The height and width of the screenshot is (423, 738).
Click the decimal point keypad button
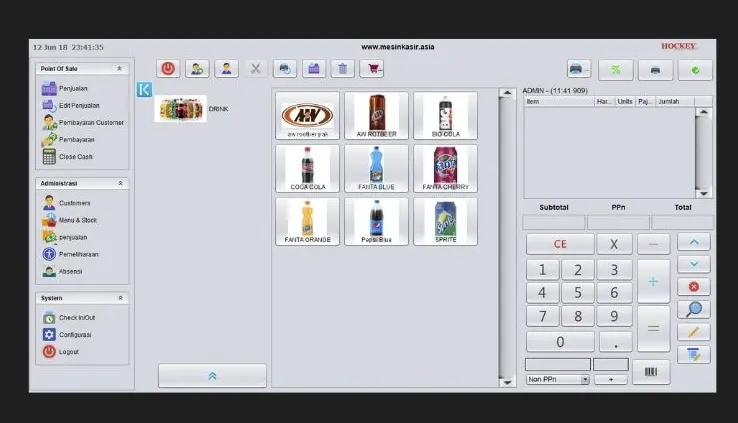(x=616, y=342)
